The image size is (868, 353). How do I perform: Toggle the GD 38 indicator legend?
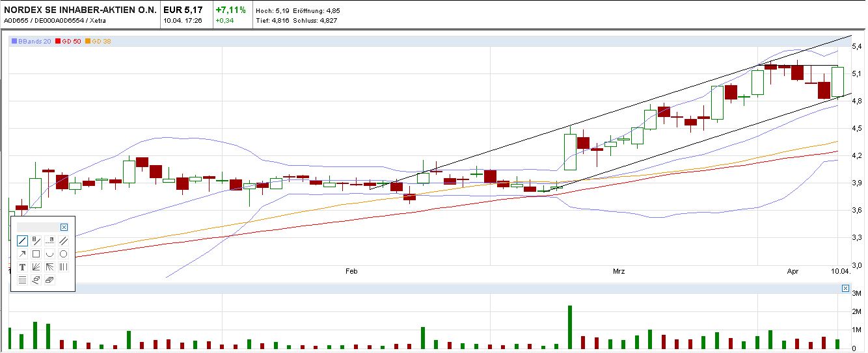tap(98, 41)
